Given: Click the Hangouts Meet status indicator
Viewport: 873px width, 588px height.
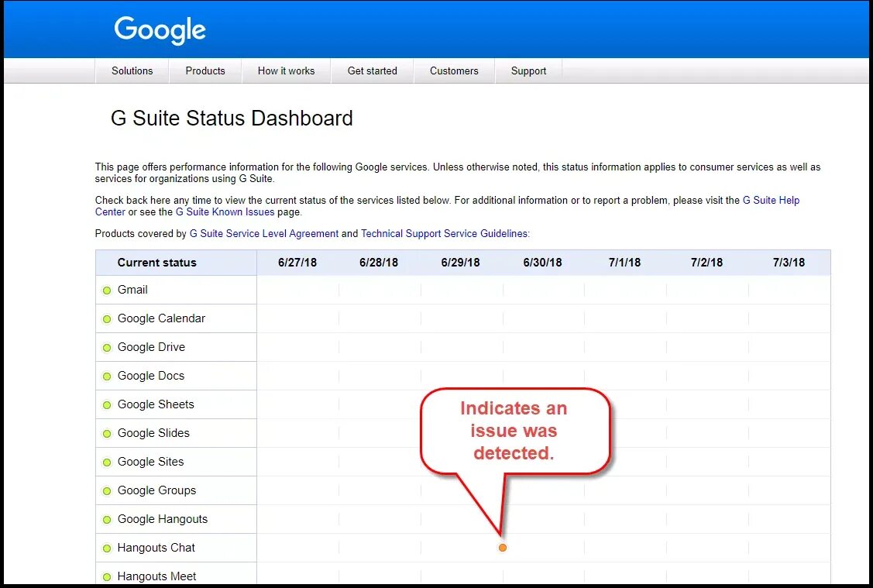Looking at the screenshot, I should (x=108, y=576).
